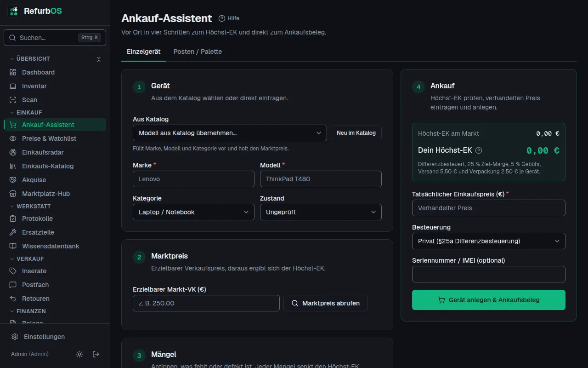588x368 pixels.
Task: Open Protokolle under Werkstatt
Action: [55, 218]
